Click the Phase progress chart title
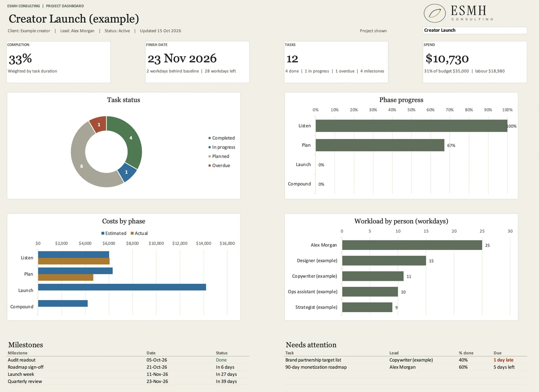 click(401, 100)
